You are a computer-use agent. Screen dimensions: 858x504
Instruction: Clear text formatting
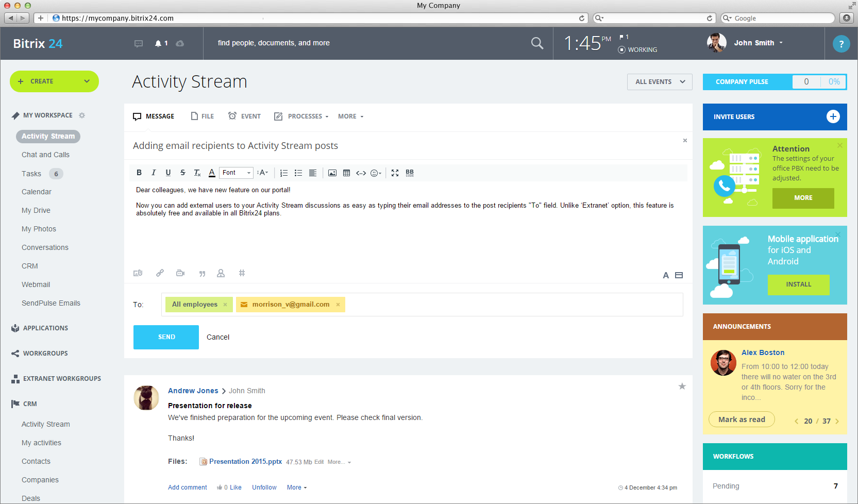(197, 173)
